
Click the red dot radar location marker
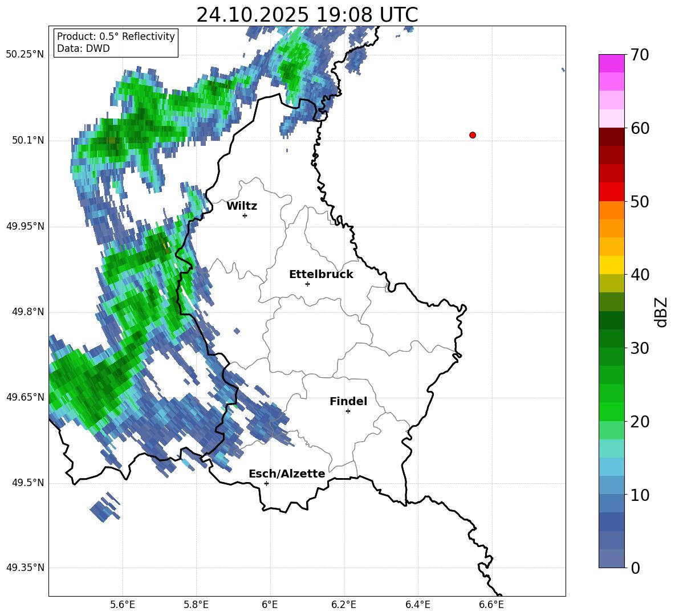coord(473,135)
